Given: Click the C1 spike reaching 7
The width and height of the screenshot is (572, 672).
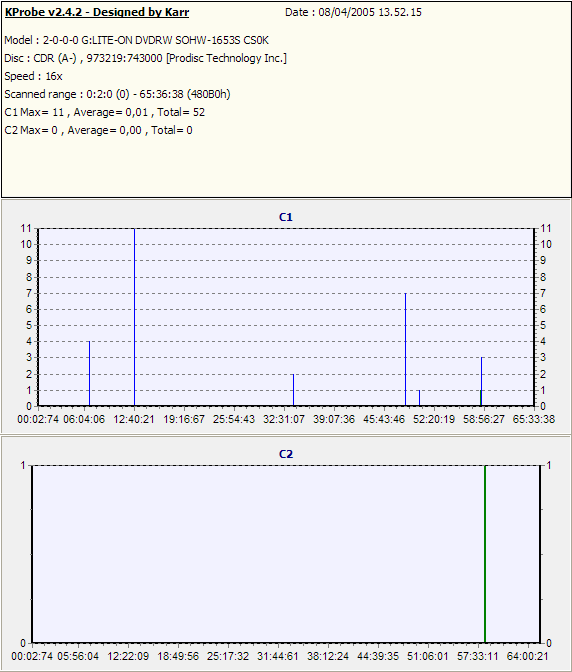Looking at the screenshot, I should click(405, 349).
